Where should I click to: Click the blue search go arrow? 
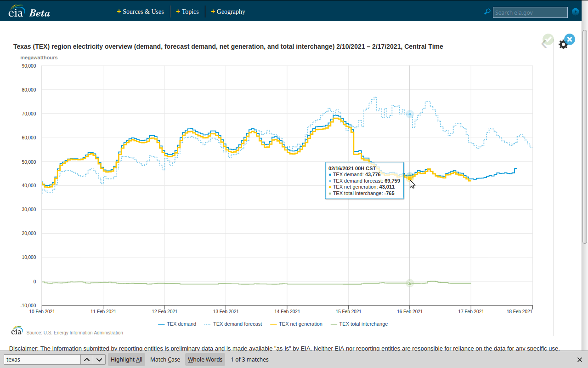pyautogui.click(x=575, y=11)
